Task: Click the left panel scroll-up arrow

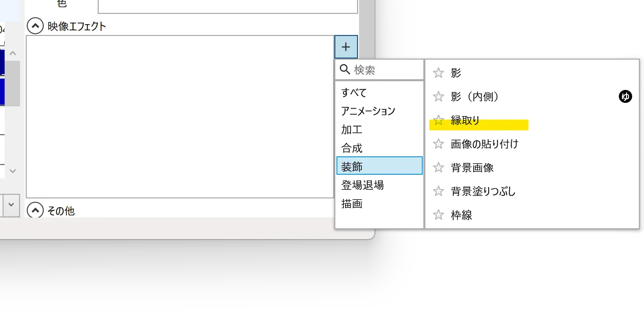Action: coord(13,53)
